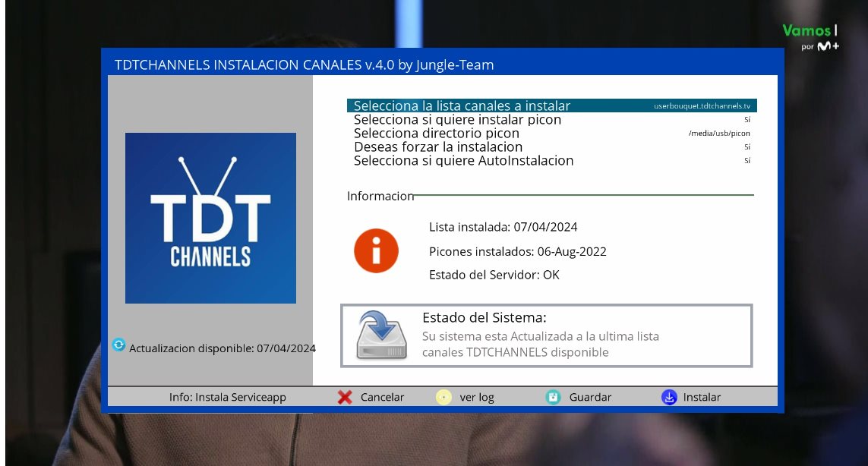
Task: Click the system status drive download icon
Action: [383, 335]
